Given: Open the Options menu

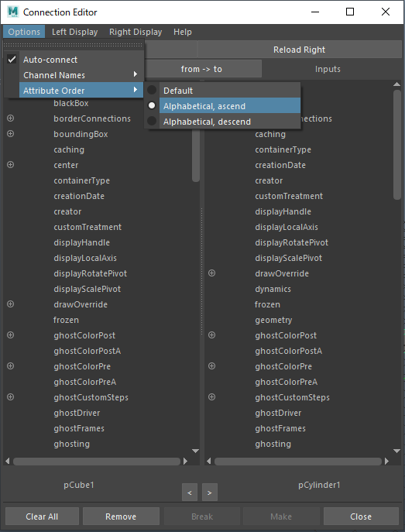Looking at the screenshot, I should tap(24, 32).
